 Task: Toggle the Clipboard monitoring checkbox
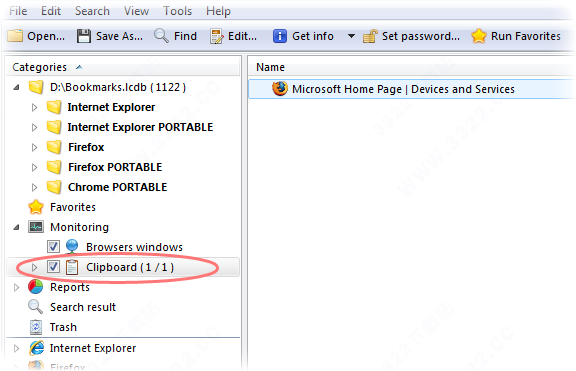tap(53, 267)
